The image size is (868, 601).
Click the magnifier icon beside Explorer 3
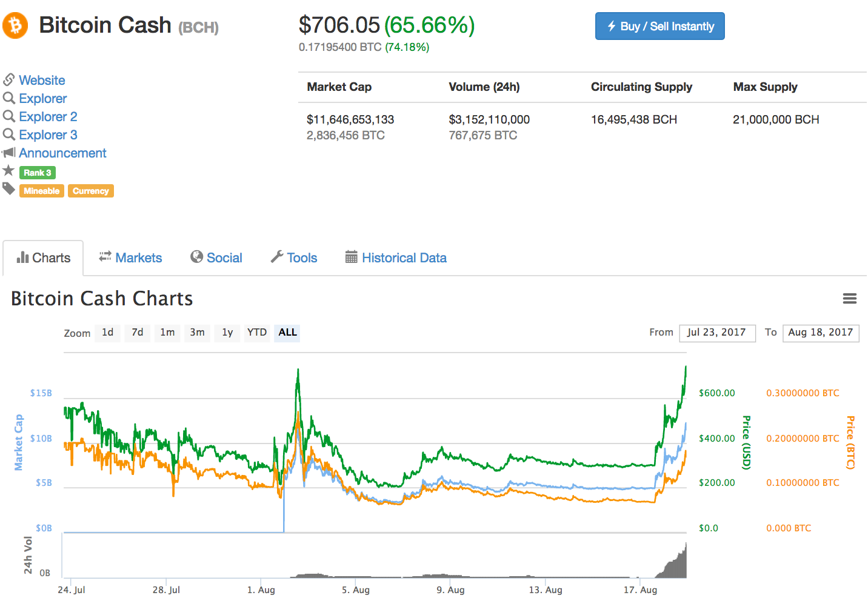click(9, 134)
